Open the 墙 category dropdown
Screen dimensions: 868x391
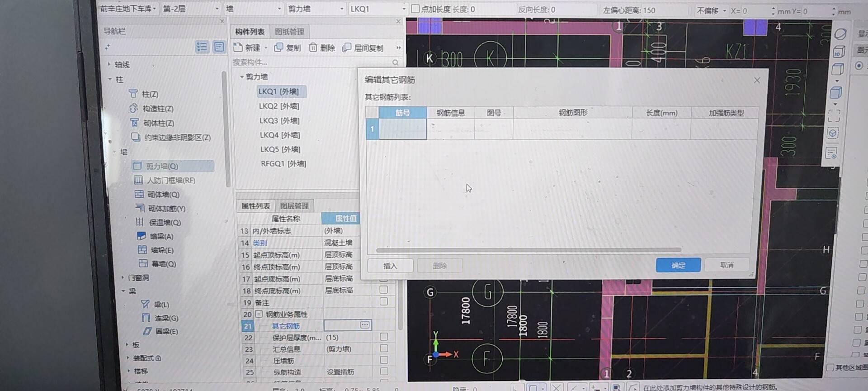[253, 9]
